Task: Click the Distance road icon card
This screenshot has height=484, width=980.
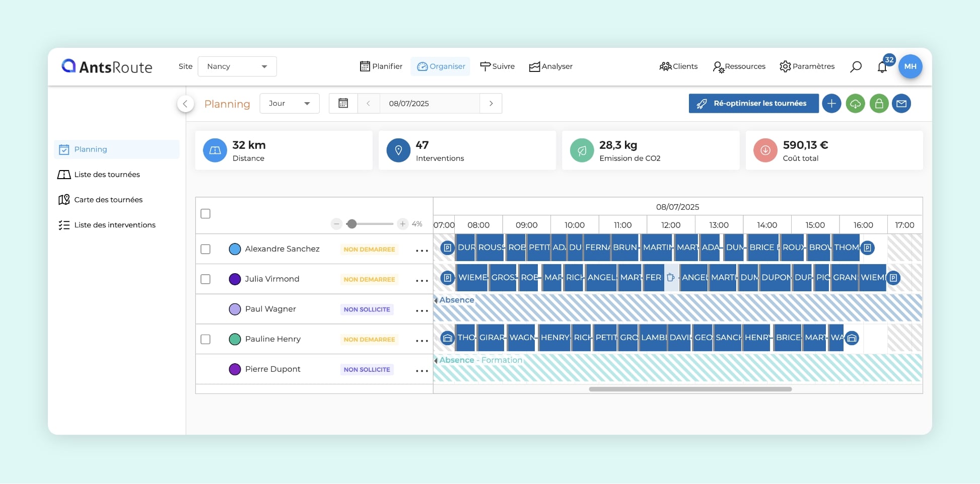Action: point(215,150)
